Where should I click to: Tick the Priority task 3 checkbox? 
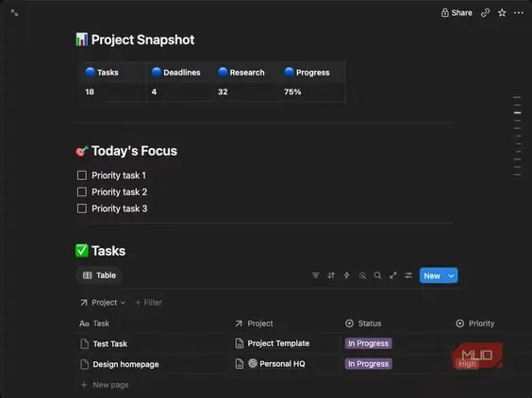[82, 208]
